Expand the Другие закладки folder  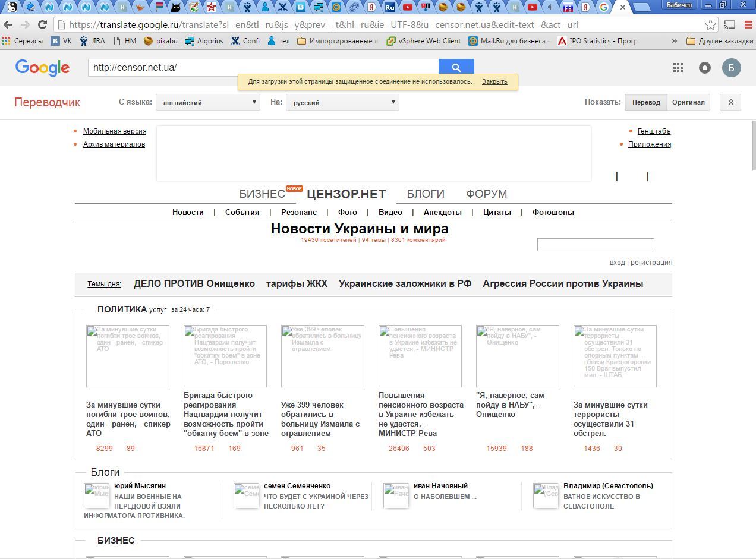pos(719,41)
